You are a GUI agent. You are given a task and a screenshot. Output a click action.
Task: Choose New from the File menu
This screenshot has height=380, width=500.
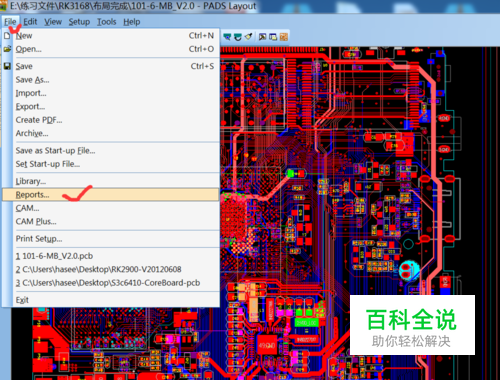(111, 36)
